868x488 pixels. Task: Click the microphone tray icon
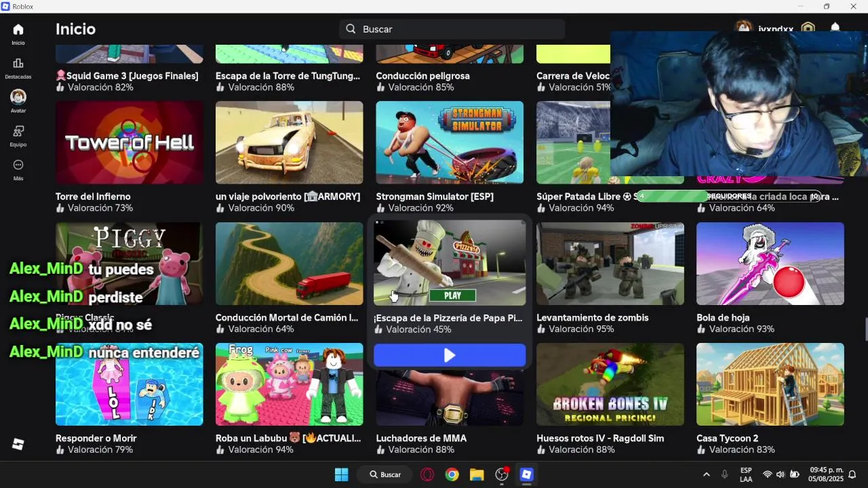click(725, 474)
